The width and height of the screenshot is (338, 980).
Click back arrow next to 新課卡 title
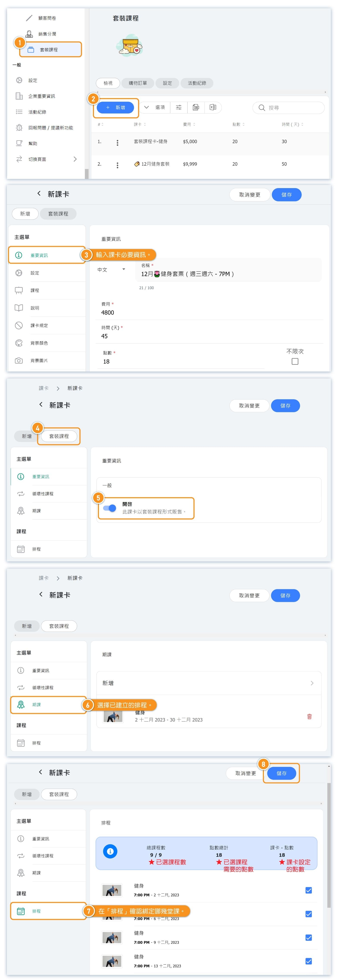coord(39,194)
